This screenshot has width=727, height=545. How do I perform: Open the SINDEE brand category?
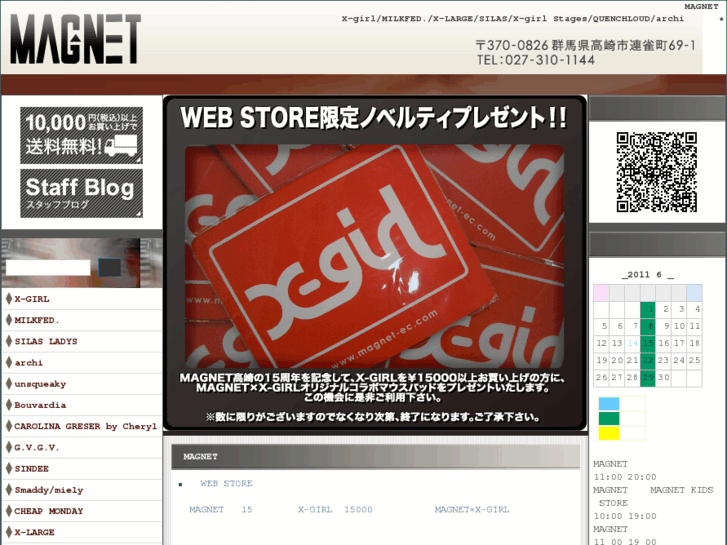tap(32, 469)
